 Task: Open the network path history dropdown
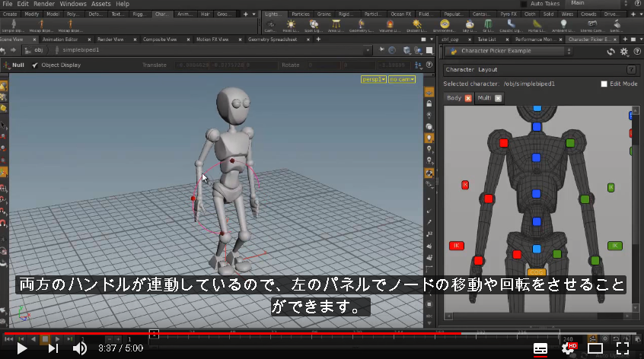tap(368, 50)
